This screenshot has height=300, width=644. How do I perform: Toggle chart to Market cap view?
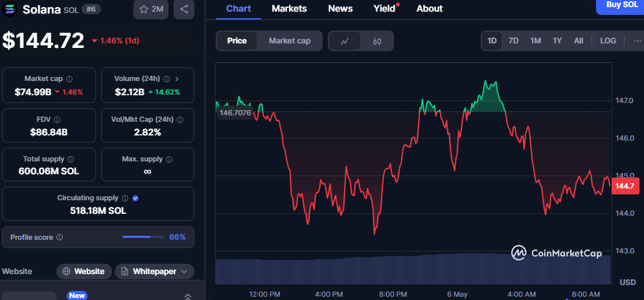[290, 41]
